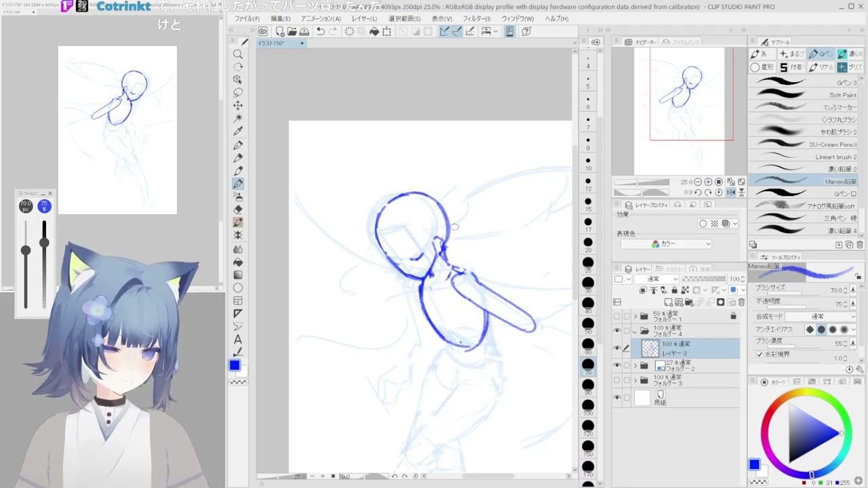Click the Scale/Rotate transform icon
This screenshot has width=868, height=488.
(387, 31)
